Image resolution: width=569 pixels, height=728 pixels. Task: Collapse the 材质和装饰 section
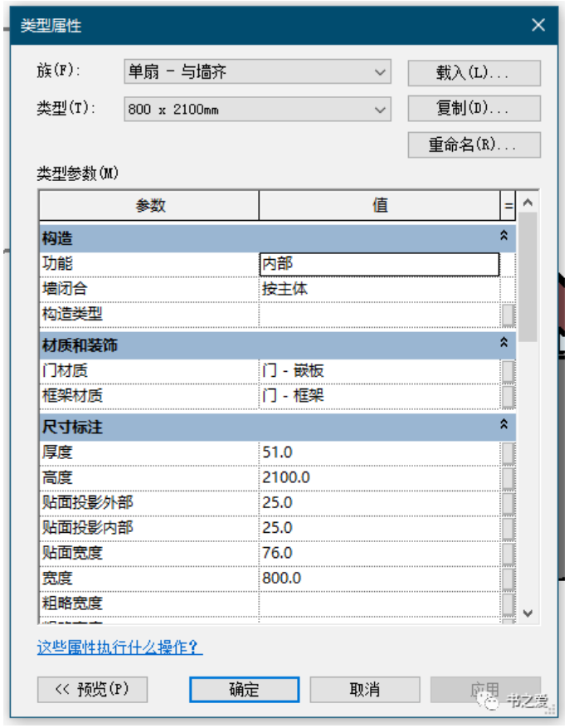point(503,343)
